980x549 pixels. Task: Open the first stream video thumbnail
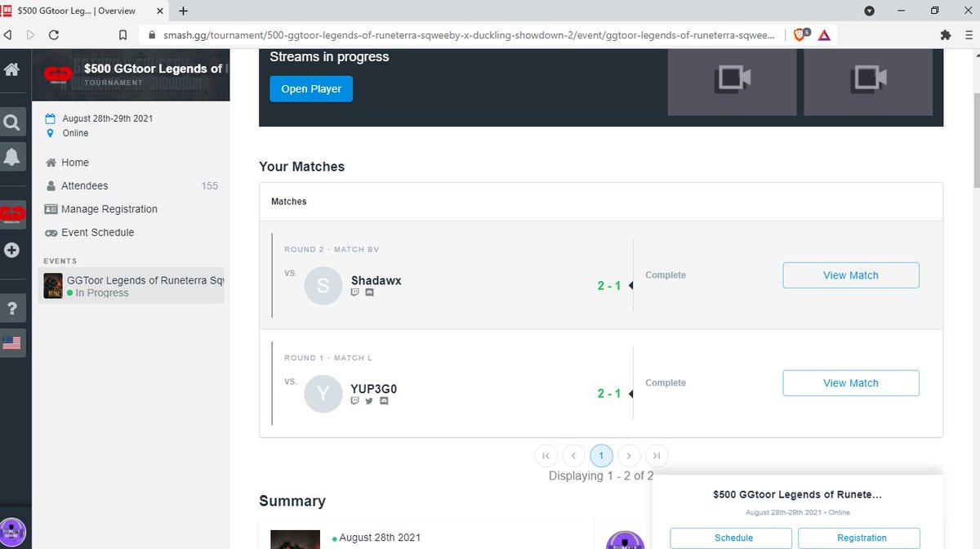(x=732, y=81)
